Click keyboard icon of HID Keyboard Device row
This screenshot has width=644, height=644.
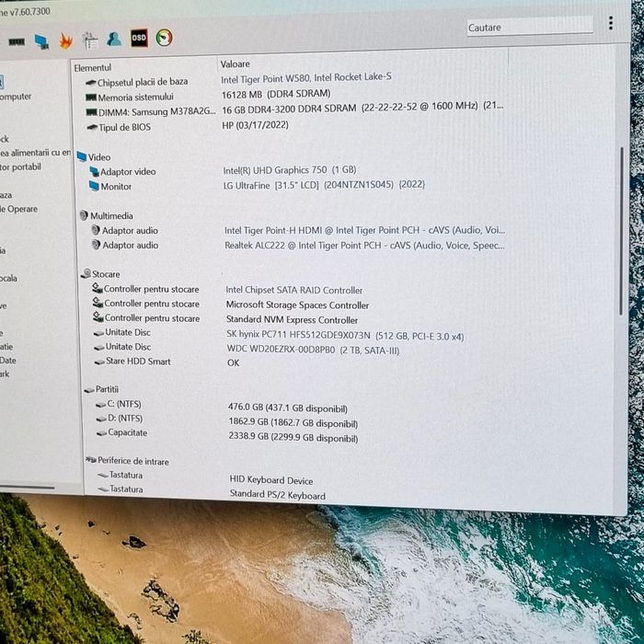coord(103,476)
